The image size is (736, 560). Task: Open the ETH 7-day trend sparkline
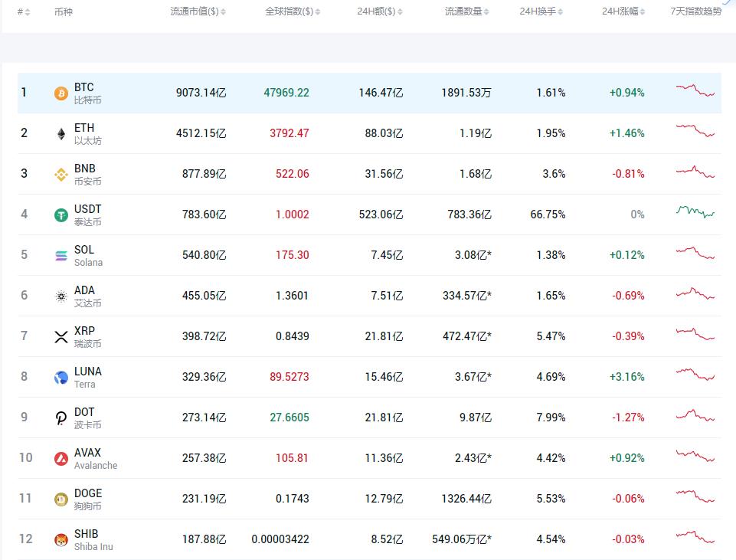tap(695, 130)
